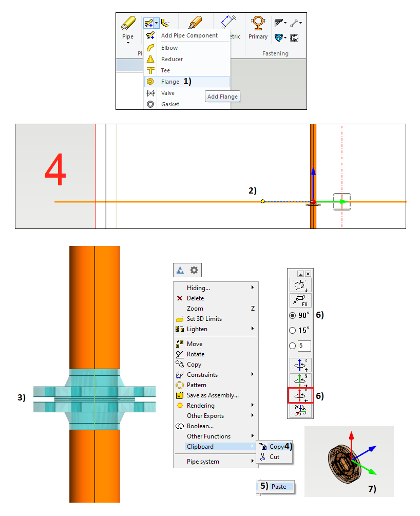Image resolution: width=420 pixels, height=516 pixels.
Task: Click Zoom in the context menu
Action: (216, 309)
